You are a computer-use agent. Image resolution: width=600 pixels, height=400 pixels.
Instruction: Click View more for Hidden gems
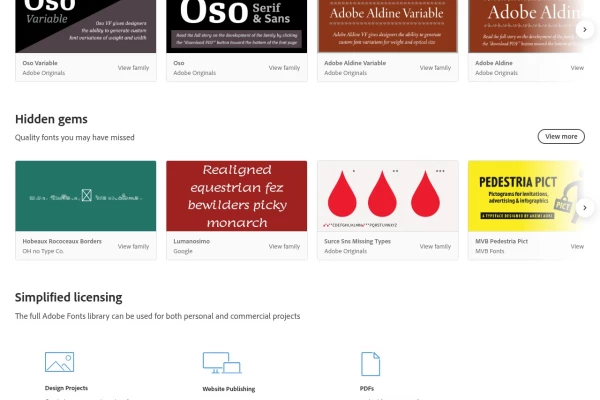[561, 136]
